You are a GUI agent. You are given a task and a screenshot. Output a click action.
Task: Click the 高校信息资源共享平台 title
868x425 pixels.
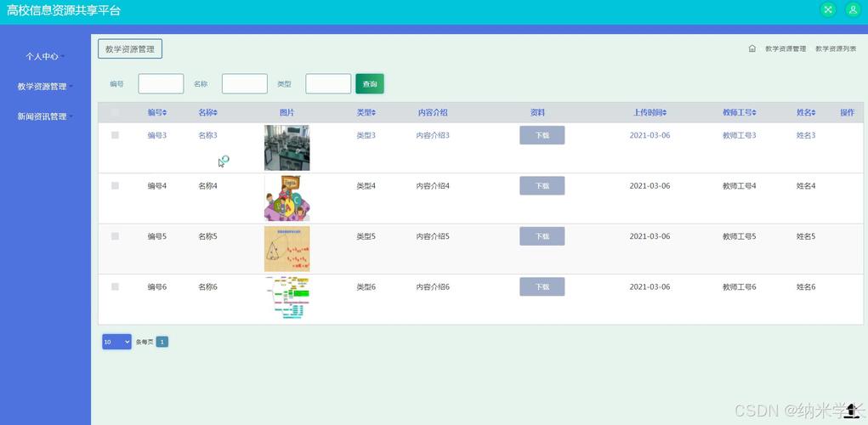point(64,10)
